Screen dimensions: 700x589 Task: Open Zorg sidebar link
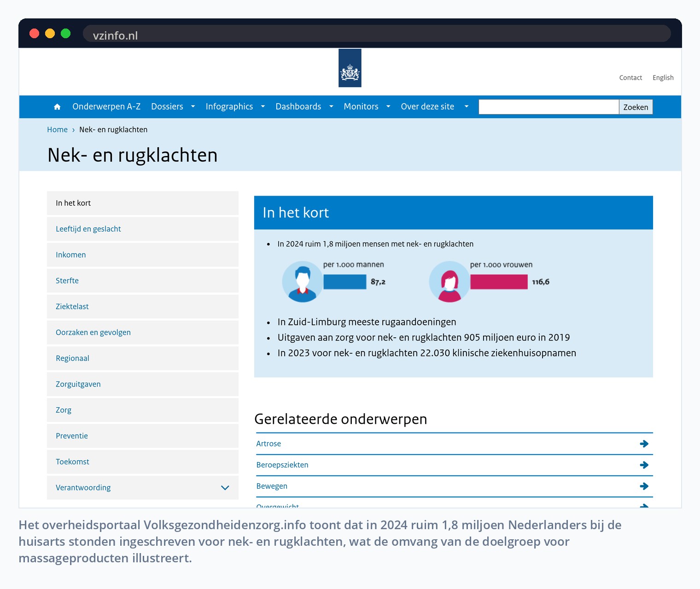tap(143, 410)
